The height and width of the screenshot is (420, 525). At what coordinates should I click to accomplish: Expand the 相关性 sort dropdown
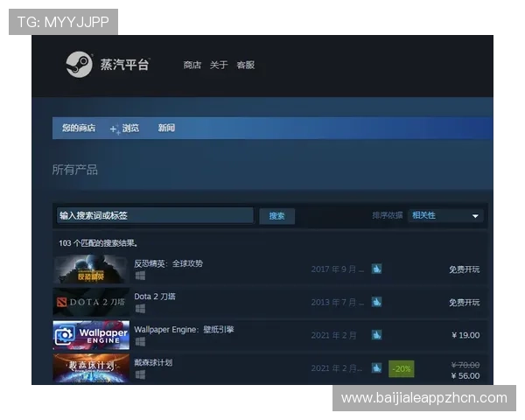pos(445,215)
